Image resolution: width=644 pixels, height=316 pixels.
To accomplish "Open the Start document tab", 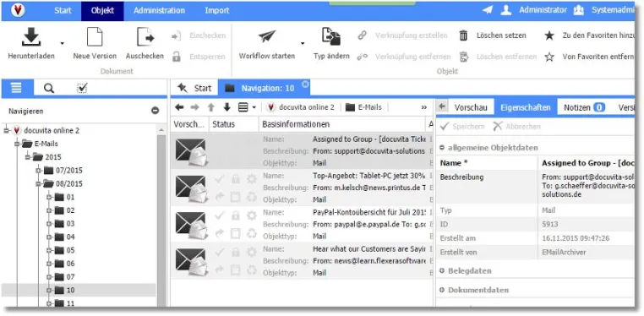I will [x=194, y=88].
